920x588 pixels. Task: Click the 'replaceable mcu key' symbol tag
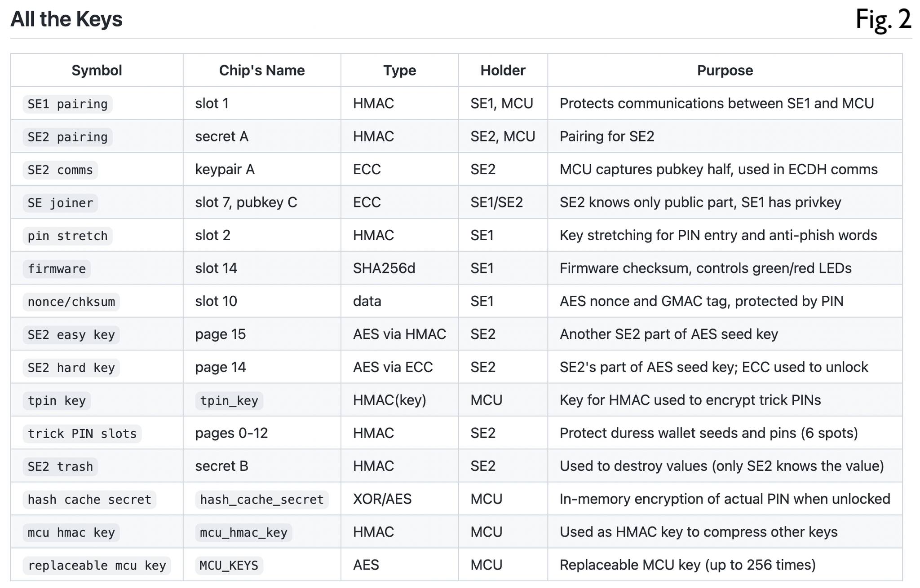(97, 566)
